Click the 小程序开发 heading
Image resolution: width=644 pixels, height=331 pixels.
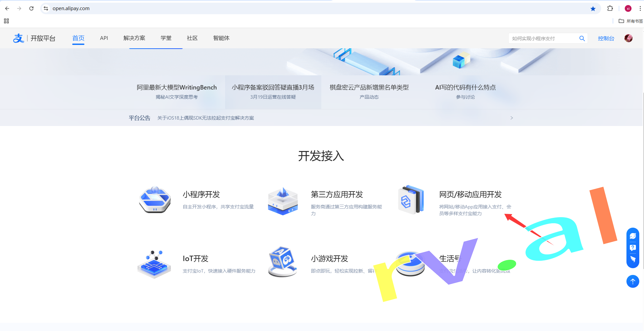pos(201,195)
